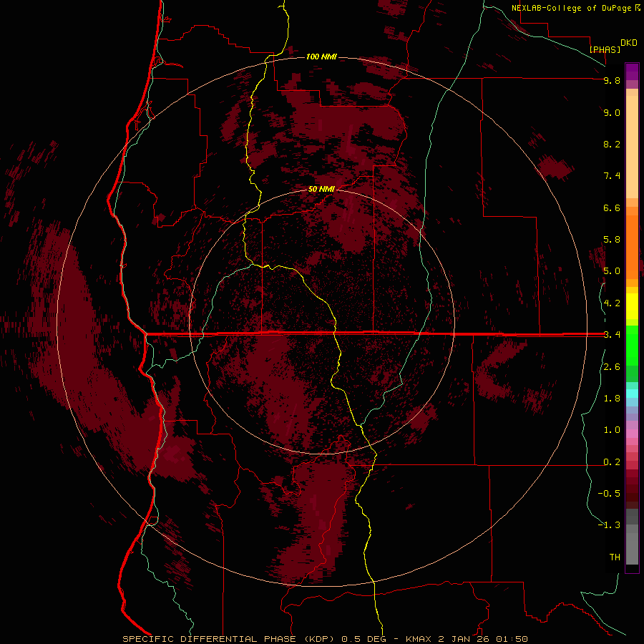The height and width of the screenshot is (644, 644).
Task: Select the -1.3 scale value
Action: coord(609,525)
